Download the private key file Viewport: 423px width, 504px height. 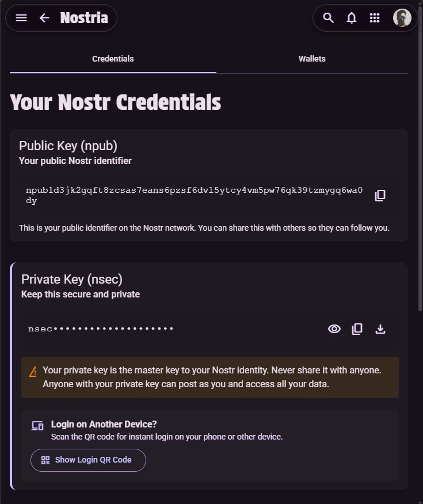[380, 329]
